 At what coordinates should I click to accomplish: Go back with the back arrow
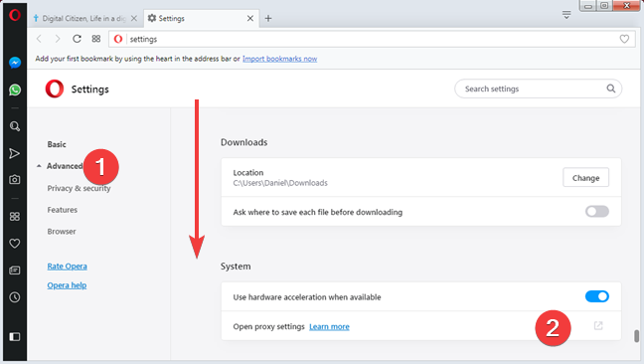(39, 39)
